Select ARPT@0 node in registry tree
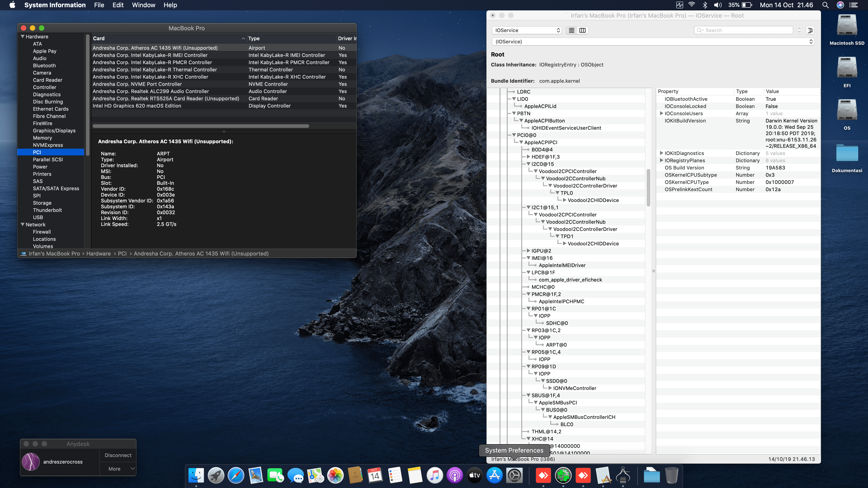The width and height of the screenshot is (868, 488). click(556, 345)
